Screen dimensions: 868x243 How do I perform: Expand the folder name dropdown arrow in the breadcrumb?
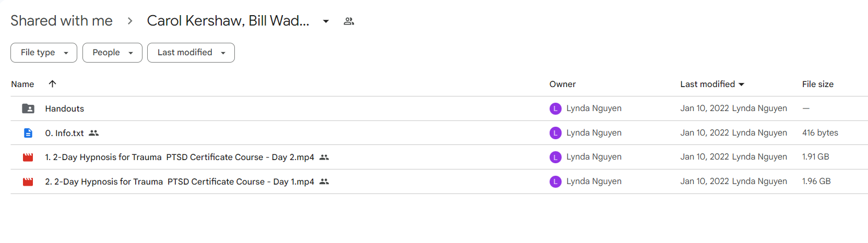[x=326, y=21]
